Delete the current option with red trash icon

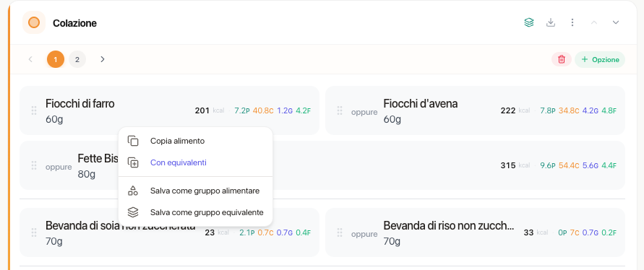click(x=562, y=59)
